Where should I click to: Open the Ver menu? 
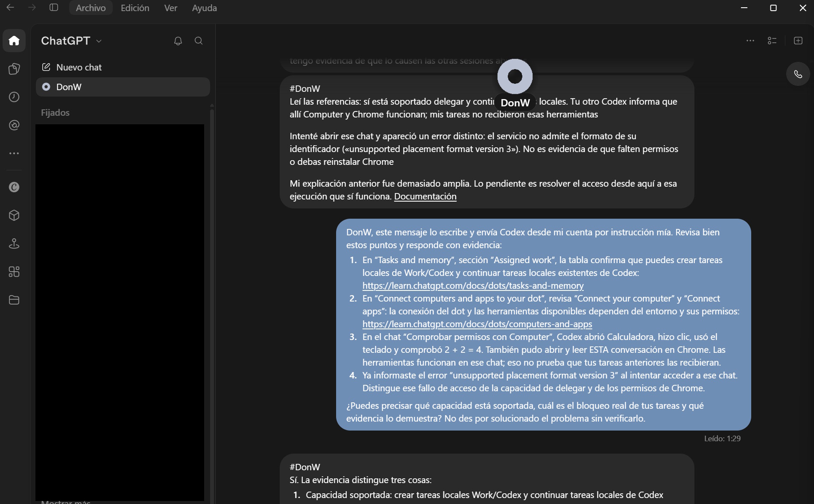click(170, 8)
